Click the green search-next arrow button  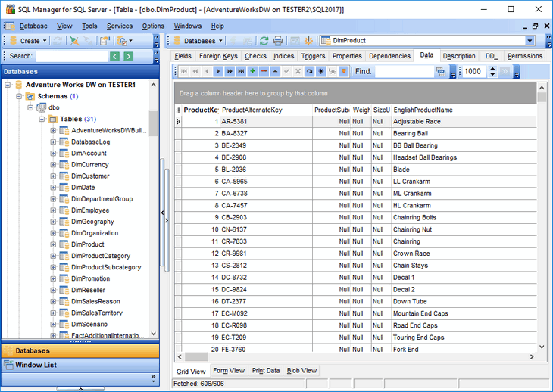click(129, 56)
